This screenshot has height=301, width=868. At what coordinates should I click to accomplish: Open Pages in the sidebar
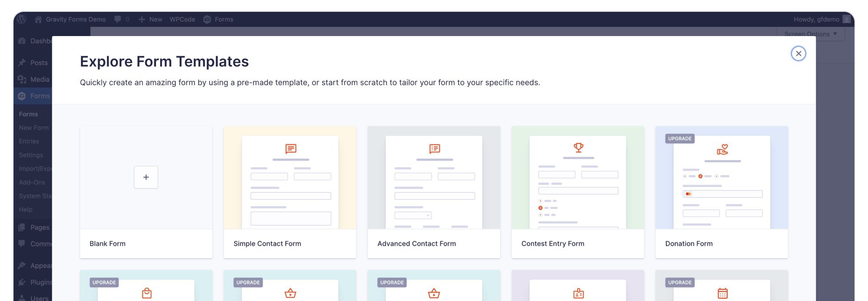(34, 227)
